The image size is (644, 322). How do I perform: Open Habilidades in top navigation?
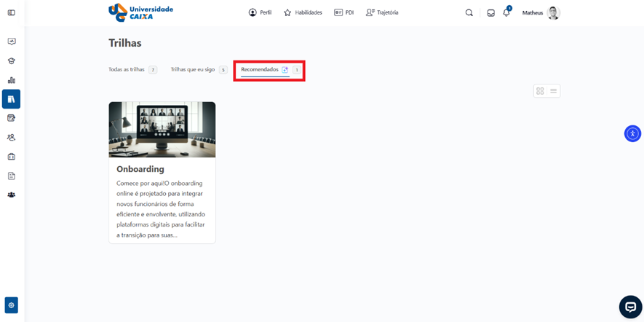click(303, 13)
